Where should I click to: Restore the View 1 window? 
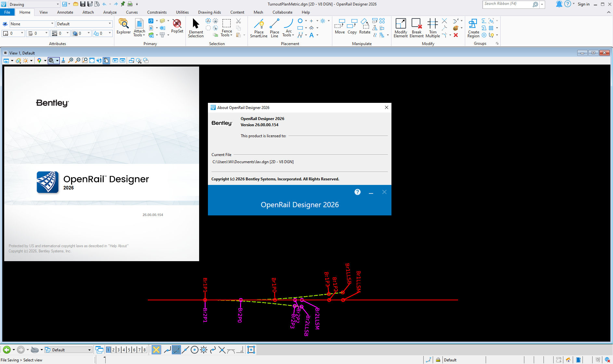pyautogui.click(x=593, y=53)
